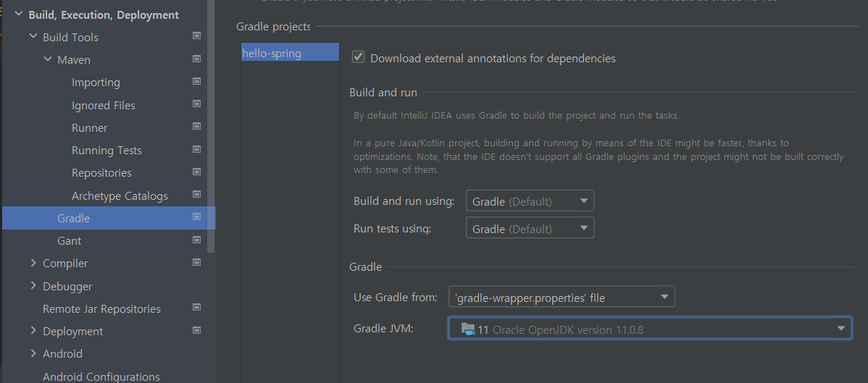Open the Run tests using dropdown
Screen dimensions: 868x383
coord(530,228)
